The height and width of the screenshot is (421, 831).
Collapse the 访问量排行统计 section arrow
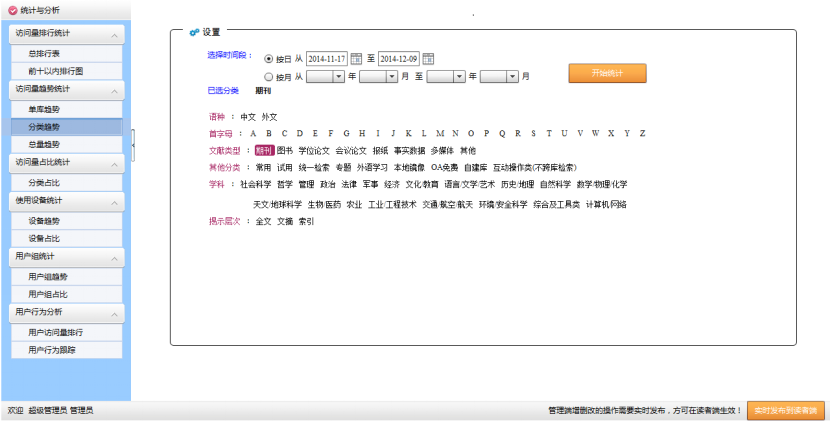coord(115,36)
